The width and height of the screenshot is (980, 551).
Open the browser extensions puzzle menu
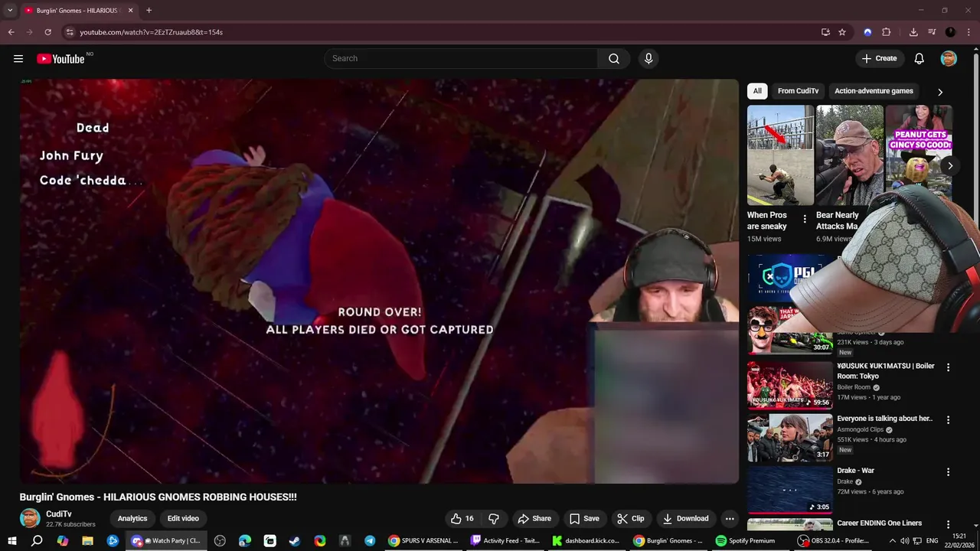887,32
